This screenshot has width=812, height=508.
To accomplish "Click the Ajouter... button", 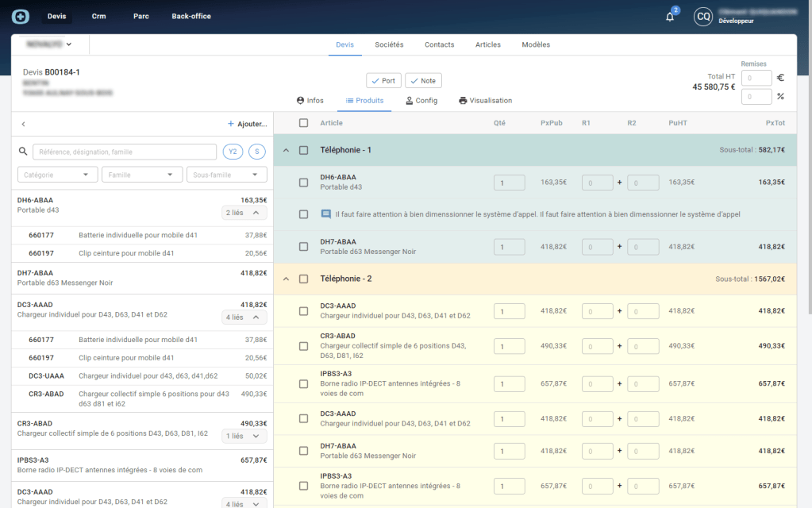I will click(247, 124).
